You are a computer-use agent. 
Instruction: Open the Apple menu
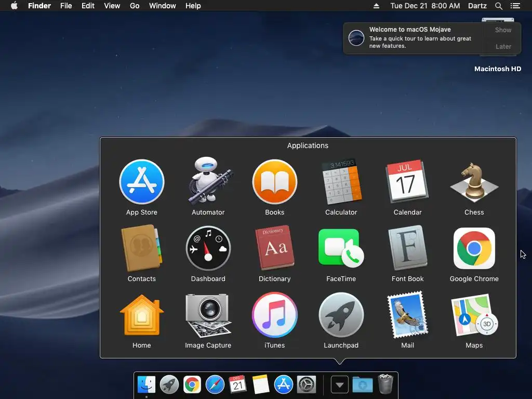tap(14, 6)
